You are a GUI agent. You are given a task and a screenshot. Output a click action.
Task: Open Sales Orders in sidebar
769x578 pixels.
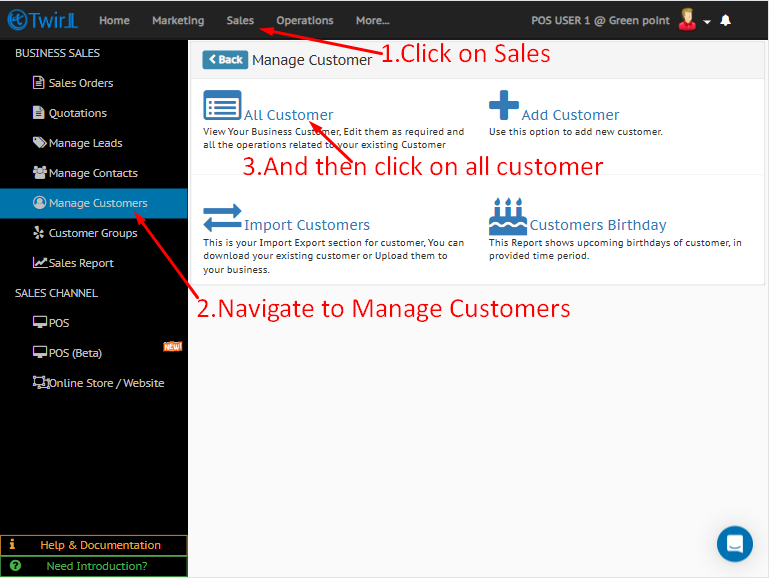[81, 83]
